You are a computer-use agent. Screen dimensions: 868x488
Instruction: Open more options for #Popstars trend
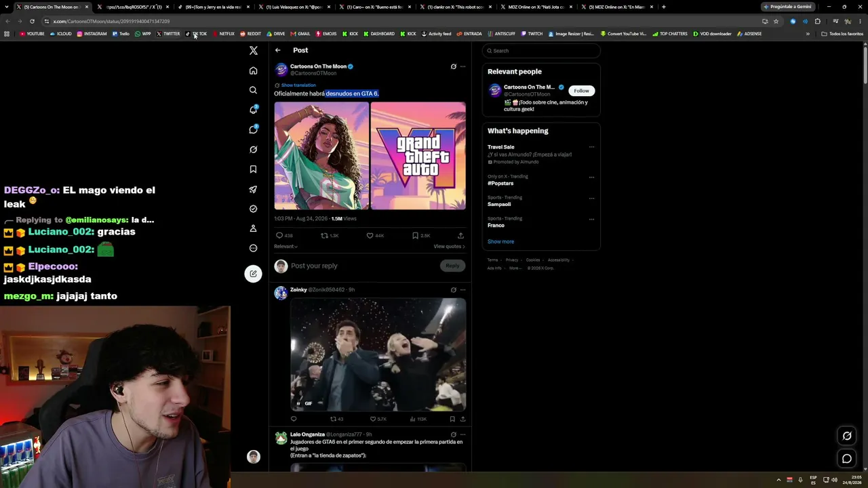(591, 177)
